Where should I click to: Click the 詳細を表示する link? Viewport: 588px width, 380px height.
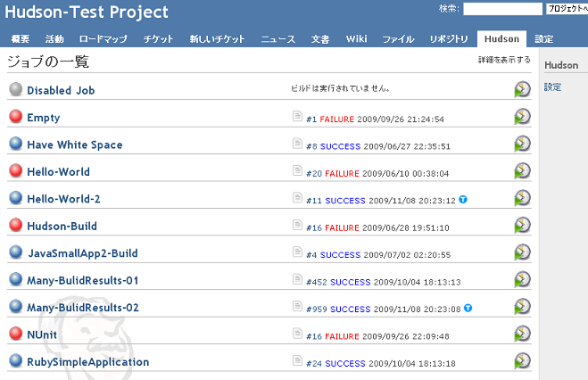(x=504, y=60)
